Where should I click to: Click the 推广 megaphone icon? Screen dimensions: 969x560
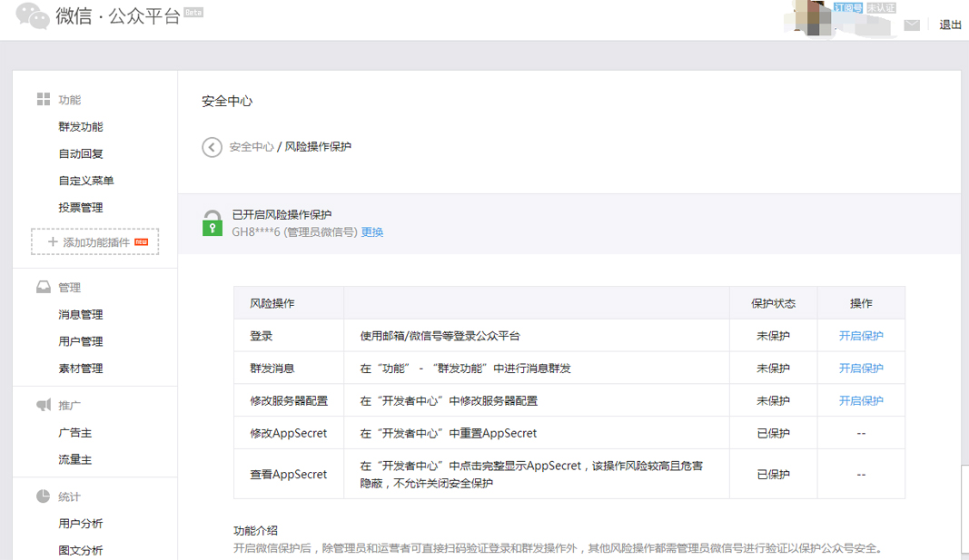click(43, 406)
